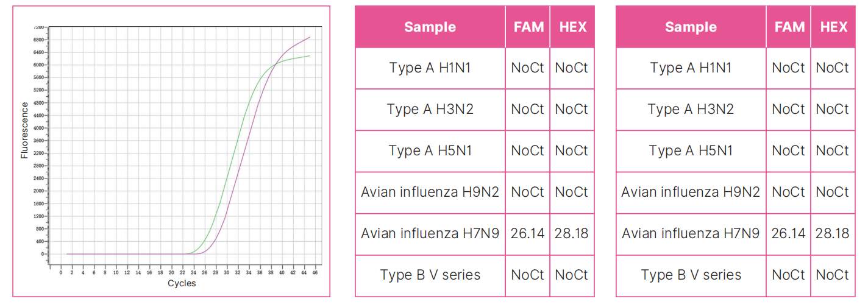
Task: Click the FAM column header in the left table
Action: pos(528,27)
